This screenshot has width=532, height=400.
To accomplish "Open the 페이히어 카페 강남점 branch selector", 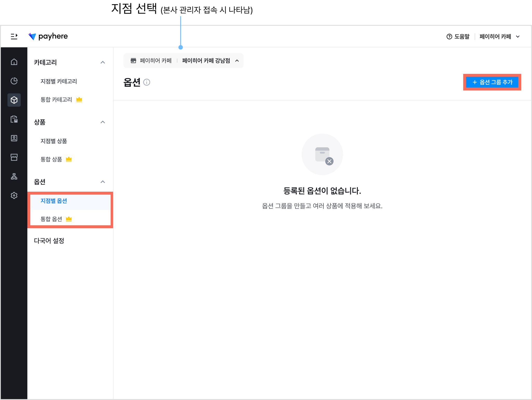I will click(x=210, y=61).
